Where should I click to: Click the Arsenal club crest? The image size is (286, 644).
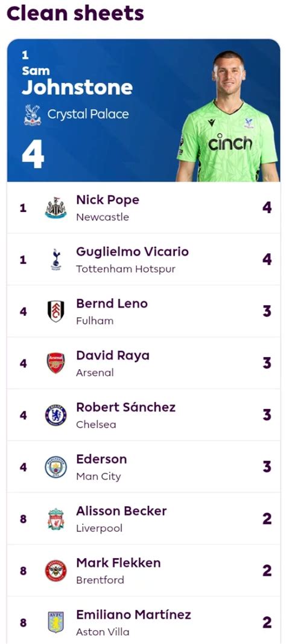coord(56,363)
